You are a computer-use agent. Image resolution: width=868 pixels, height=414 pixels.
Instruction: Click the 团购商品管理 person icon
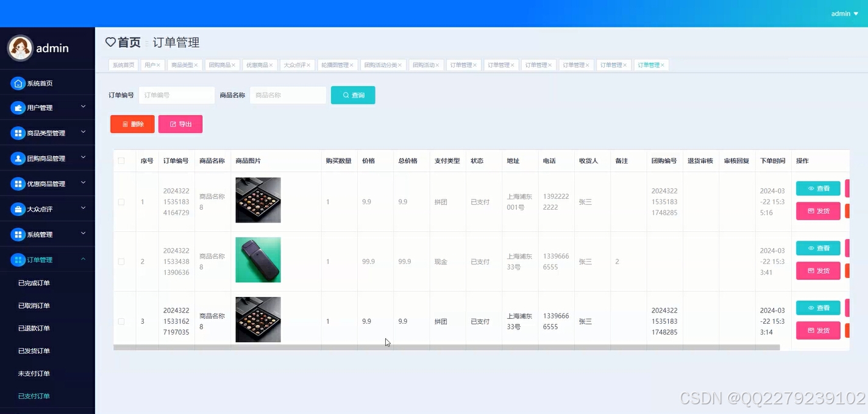18,157
